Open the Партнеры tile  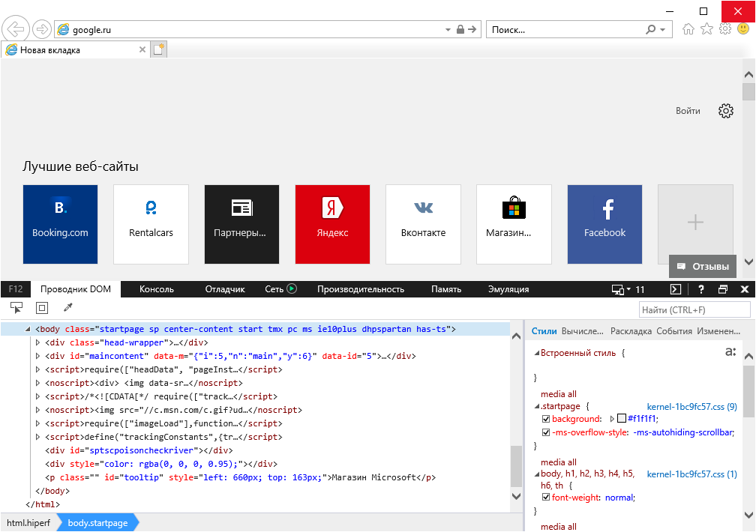point(241,224)
